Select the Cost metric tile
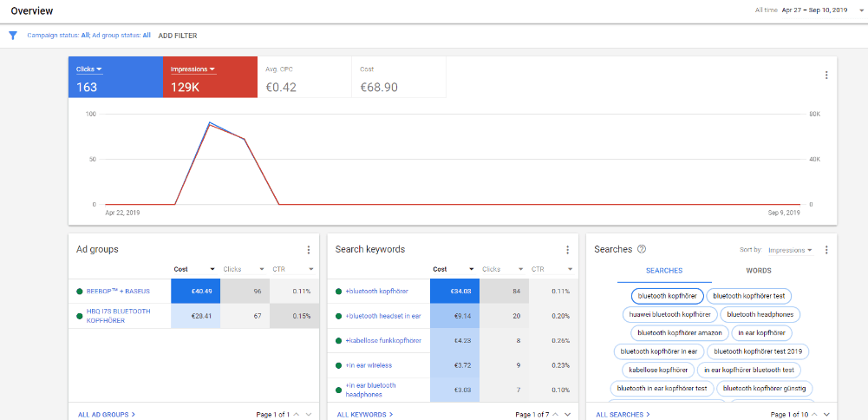The width and height of the screenshot is (868, 420). (x=399, y=77)
